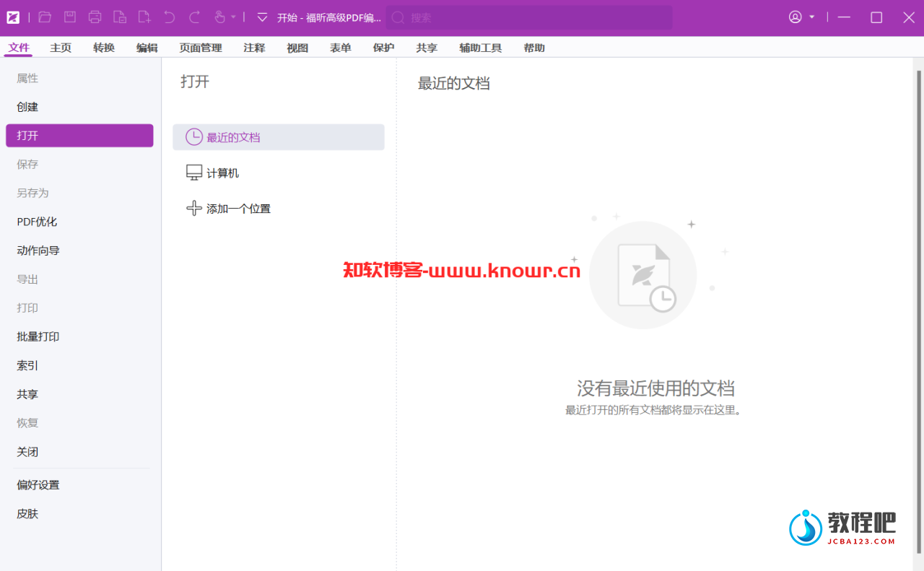
Task: Click the clock icon beside 最近的文档
Action: (194, 137)
